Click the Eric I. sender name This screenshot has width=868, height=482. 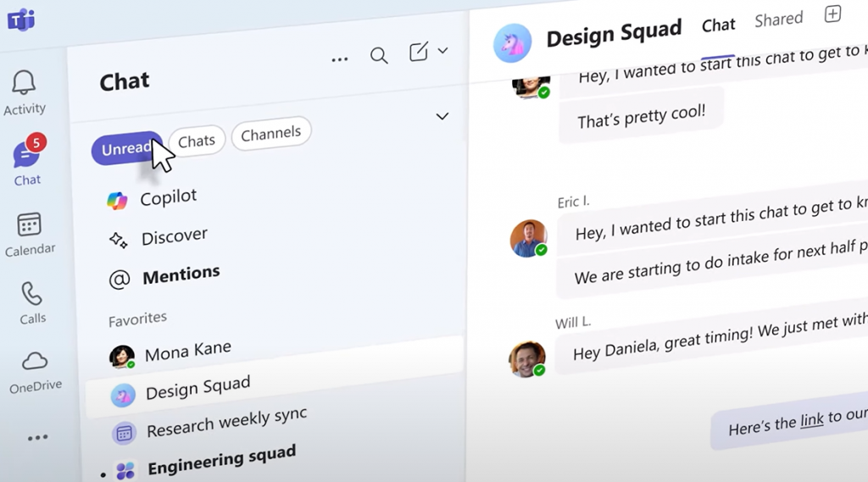pyautogui.click(x=573, y=202)
